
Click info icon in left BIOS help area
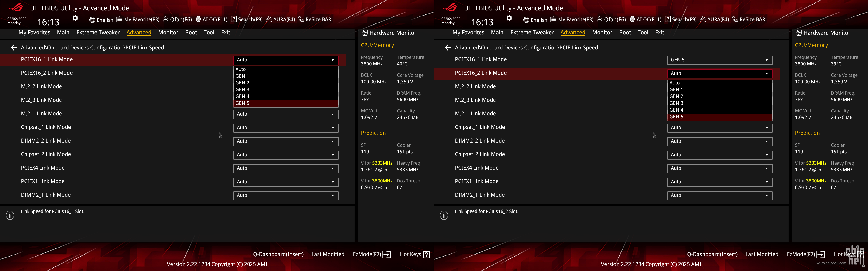point(10,215)
